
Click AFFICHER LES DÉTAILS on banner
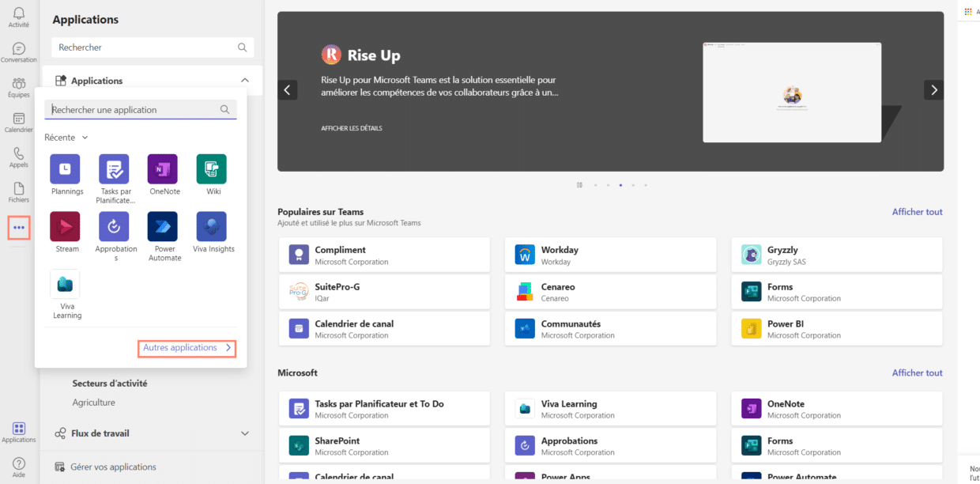(352, 128)
